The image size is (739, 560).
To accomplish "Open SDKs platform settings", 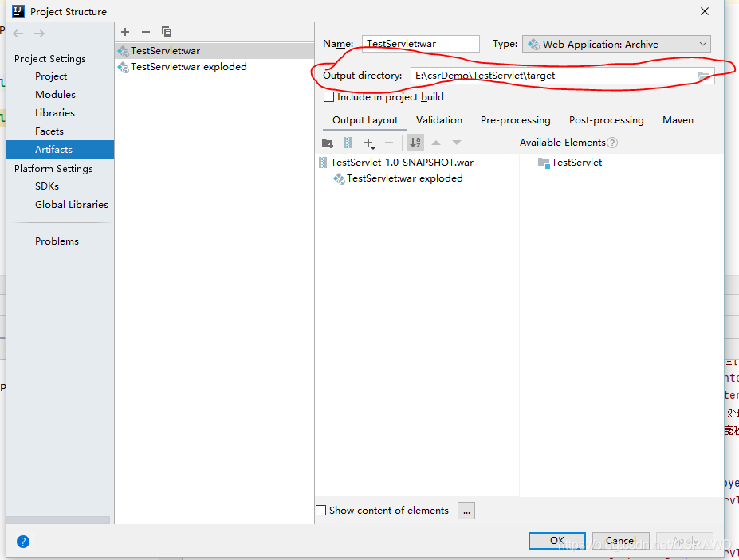I will [x=47, y=186].
